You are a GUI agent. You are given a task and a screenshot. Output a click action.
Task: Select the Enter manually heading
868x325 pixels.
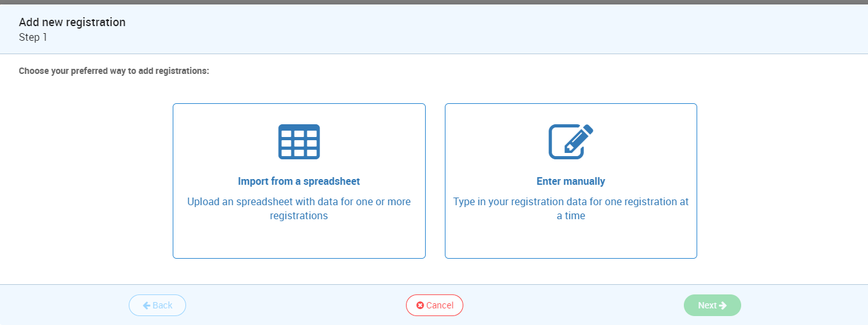coord(571,181)
